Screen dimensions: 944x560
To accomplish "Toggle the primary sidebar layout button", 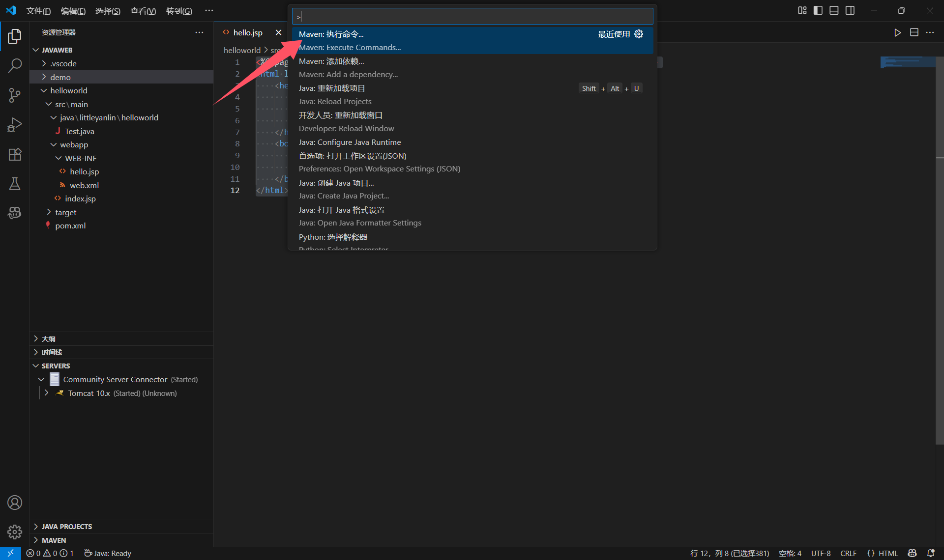I will (x=818, y=10).
